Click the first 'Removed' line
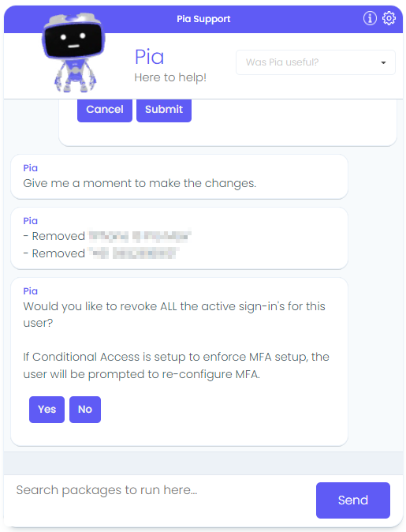Screen dimensions: 406x532 point(107,236)
